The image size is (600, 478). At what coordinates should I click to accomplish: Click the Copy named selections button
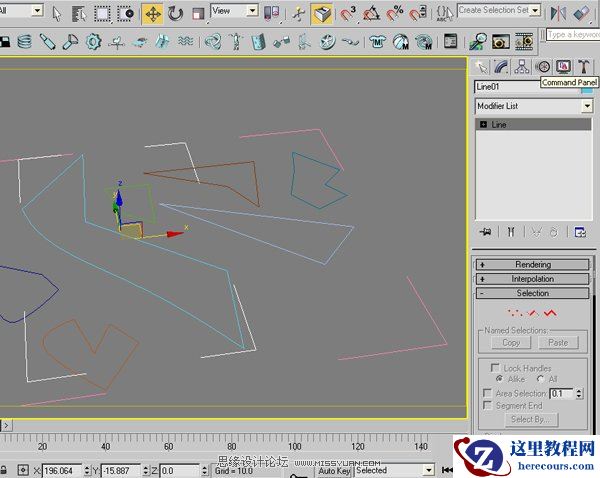(x=511, y=343)
